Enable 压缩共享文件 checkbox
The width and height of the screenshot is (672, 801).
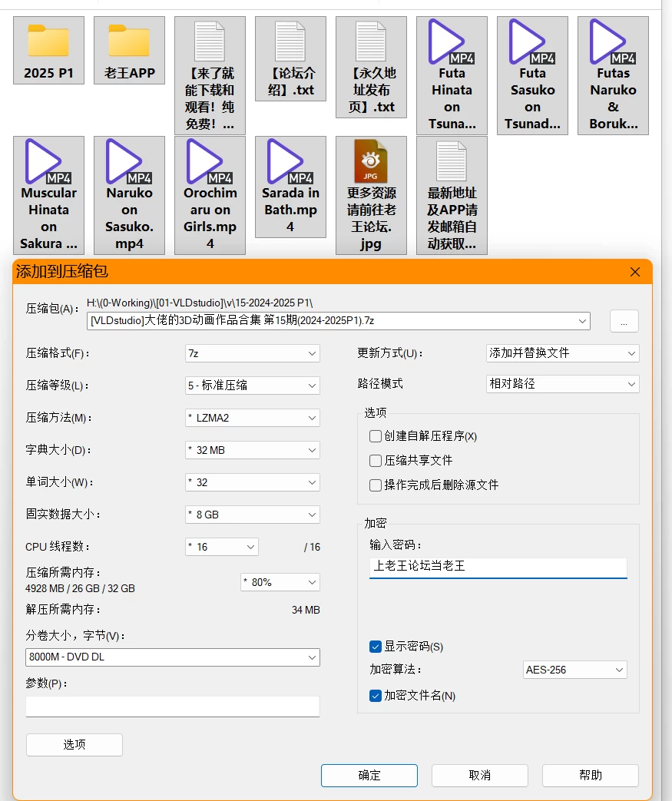(376, 461)
